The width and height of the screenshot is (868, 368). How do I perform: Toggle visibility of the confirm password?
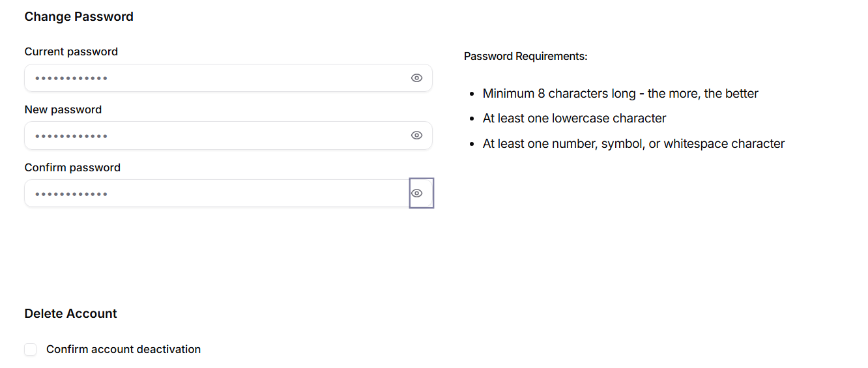pos(417,193)
